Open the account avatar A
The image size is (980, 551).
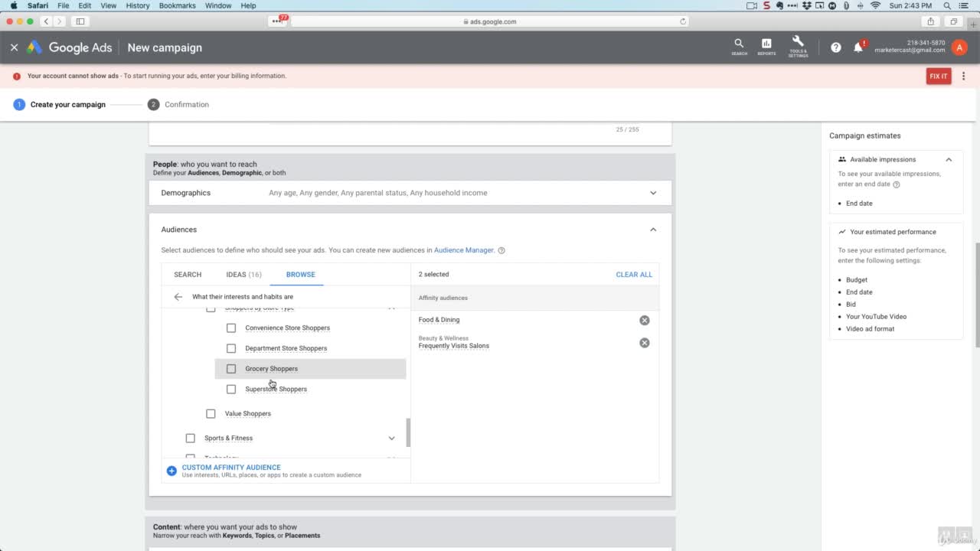959,47
